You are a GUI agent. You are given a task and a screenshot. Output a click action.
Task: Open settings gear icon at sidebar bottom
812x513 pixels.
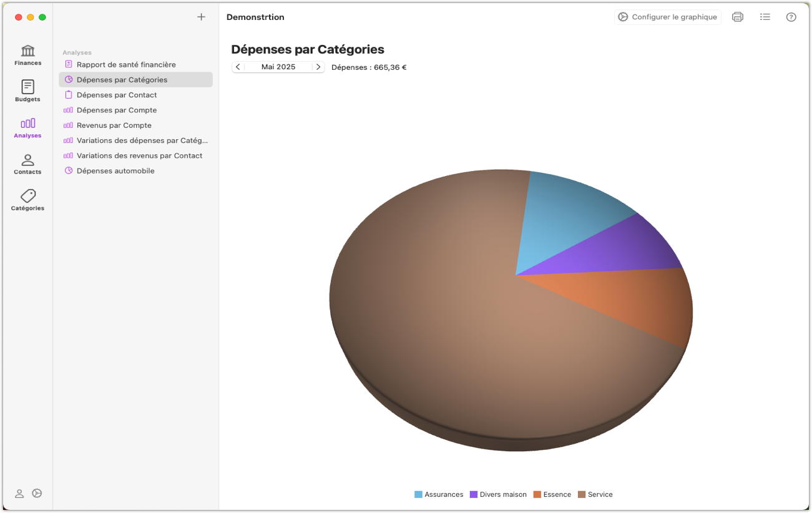click(37, 493)
